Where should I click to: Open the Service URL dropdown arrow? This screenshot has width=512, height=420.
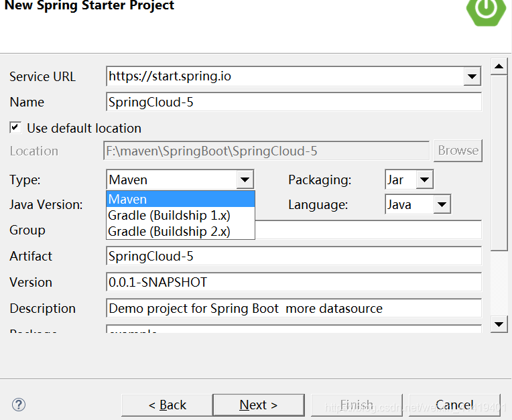pyautogui.click(x=472, y=76)
